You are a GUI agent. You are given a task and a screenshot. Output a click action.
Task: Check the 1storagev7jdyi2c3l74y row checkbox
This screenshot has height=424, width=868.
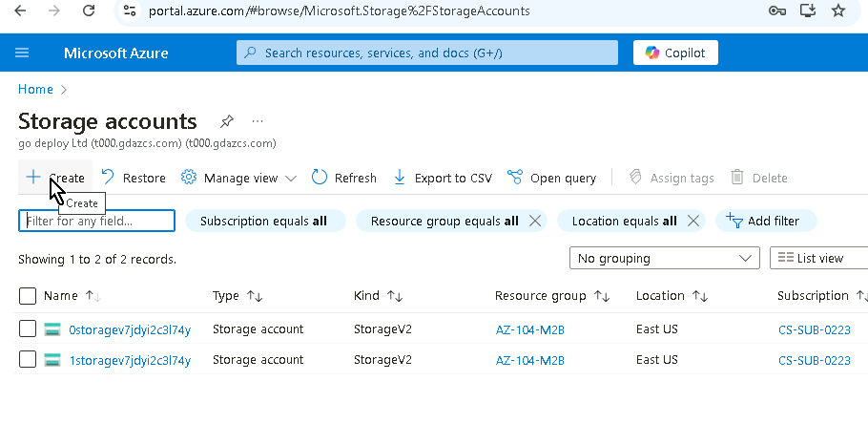click(28, 360)
